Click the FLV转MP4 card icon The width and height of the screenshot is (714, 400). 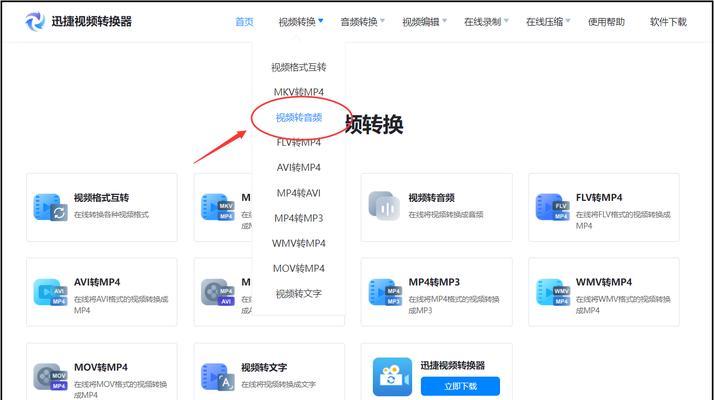[x=553, y=208]
